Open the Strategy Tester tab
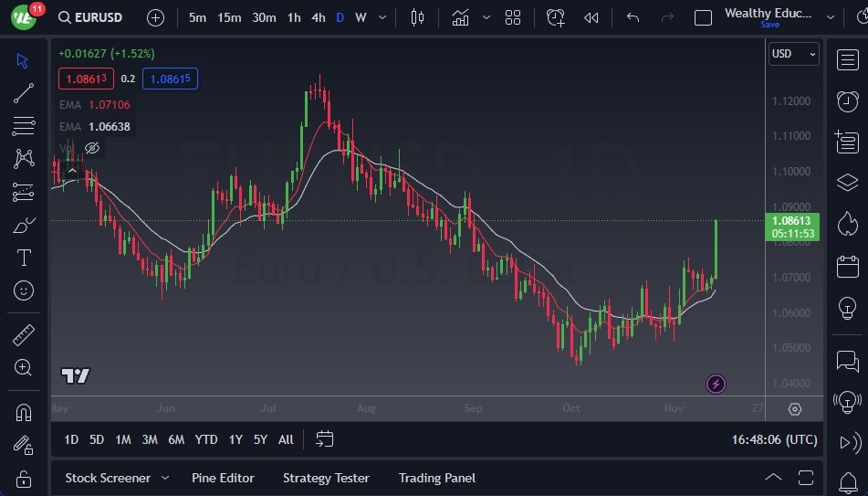Viewport: 868px width, 496px height. click(326, 478)
